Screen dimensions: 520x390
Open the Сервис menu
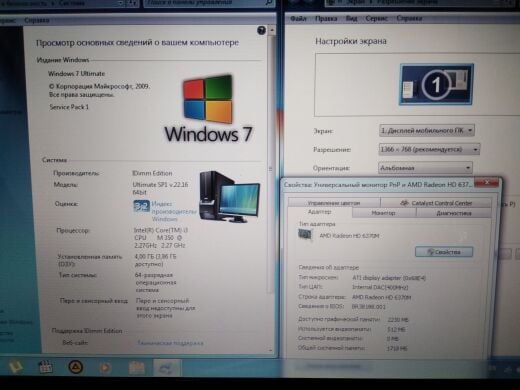pyautogui.click(x=376, y=19)
